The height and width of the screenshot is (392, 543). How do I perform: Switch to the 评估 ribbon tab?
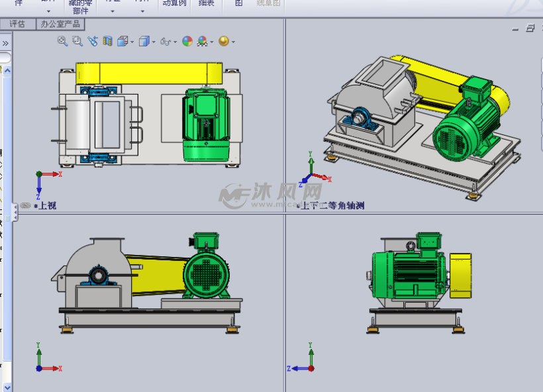tap(17, 24)
